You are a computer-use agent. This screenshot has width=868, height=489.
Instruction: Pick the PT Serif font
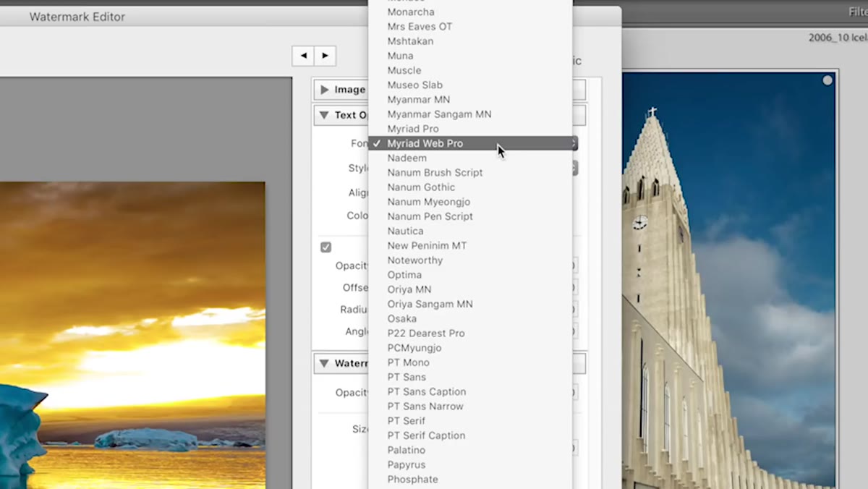(470, 420)
